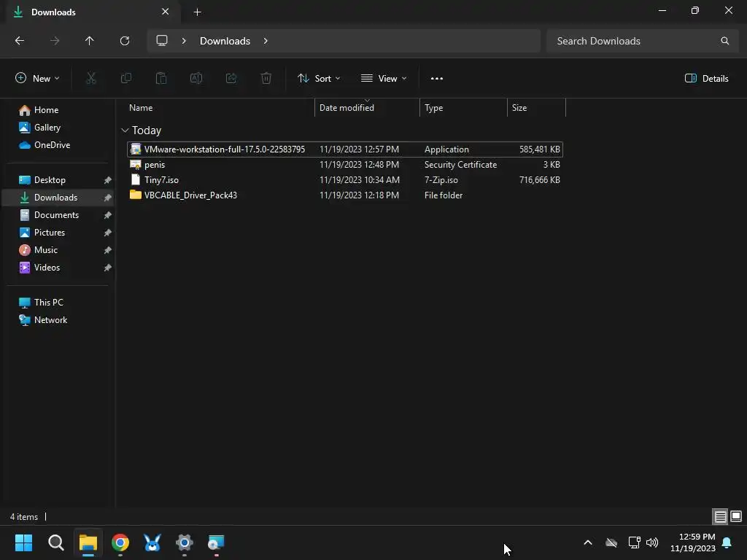The height and width of the screenshot is (560, 747).
Task: Click the Copy icon in toolbar
Action: tap(125, 78)
